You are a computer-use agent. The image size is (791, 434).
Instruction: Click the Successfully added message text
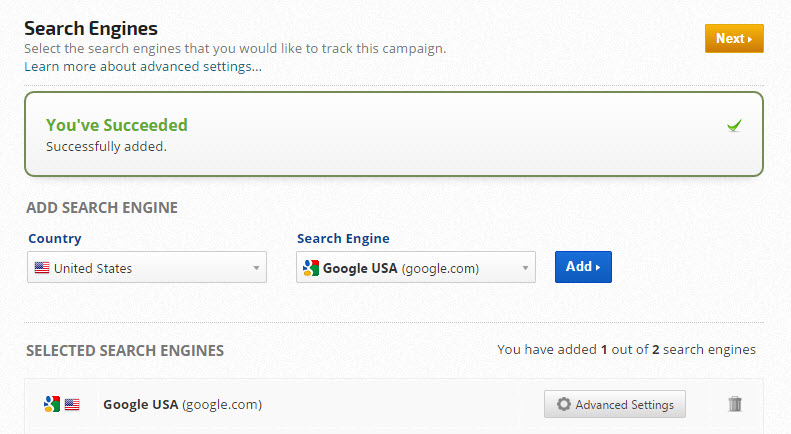pos(106,146)
